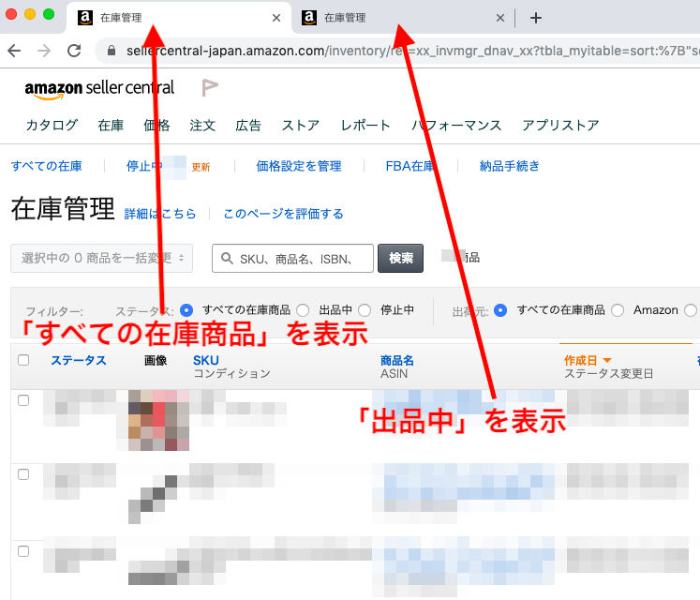
Task: Select 出荷元 radio すべての在庫商品
Action: pos(500,310)
